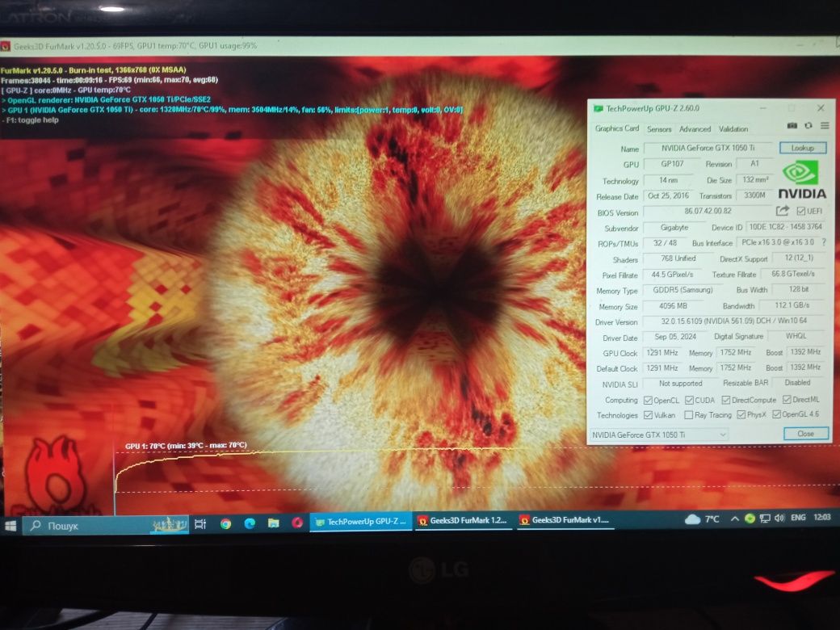Click the GPU-Z title bar app icon
Screen dimensions: 840x630
[x=598, y=109]
